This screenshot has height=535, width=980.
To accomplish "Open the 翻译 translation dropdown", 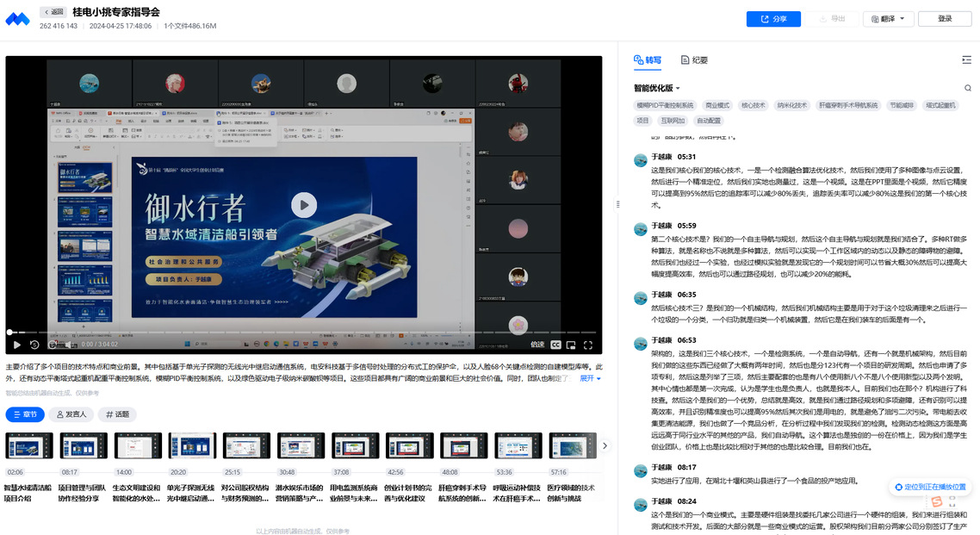I will pyautogui.click(x=887, y=19).
